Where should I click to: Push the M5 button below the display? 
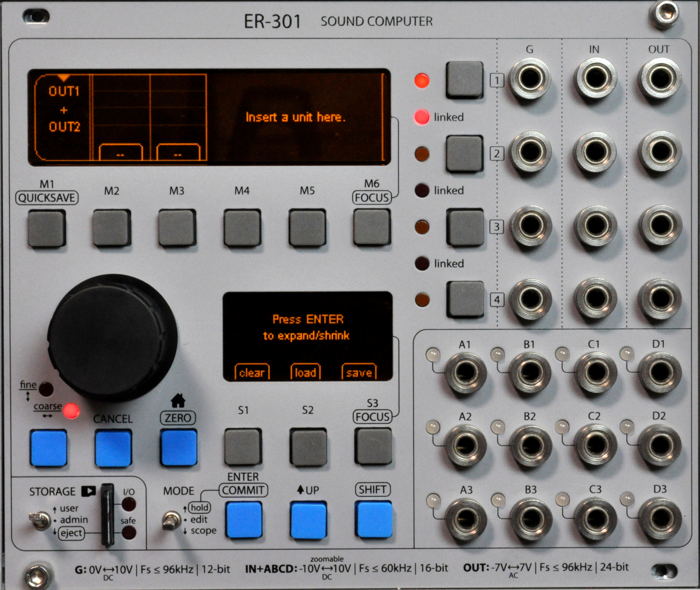click(x=308, y=228)
